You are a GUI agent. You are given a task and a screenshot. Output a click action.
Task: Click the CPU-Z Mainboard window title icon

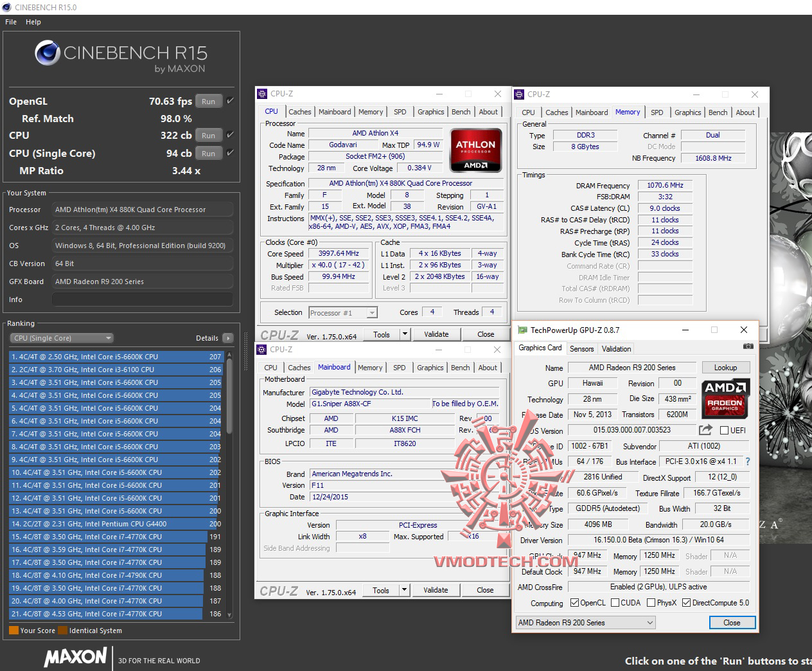point(262,350)
